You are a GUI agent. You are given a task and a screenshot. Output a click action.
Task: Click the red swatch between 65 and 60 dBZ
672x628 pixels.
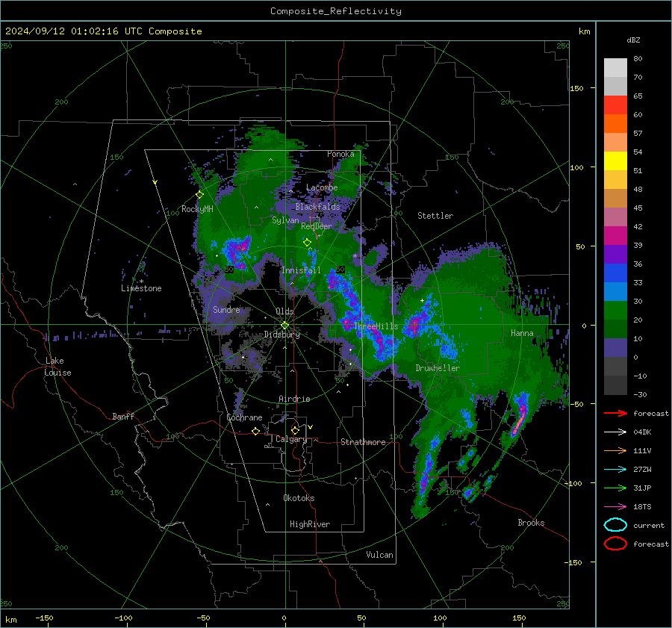coord(615,105)
